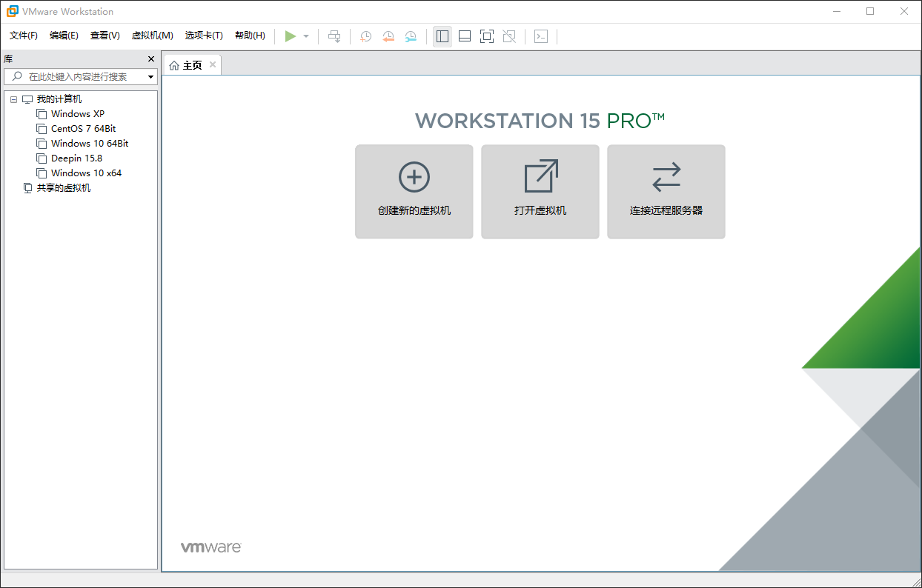
Task: Close the library panel with its X button
Action: click(150, 59)
